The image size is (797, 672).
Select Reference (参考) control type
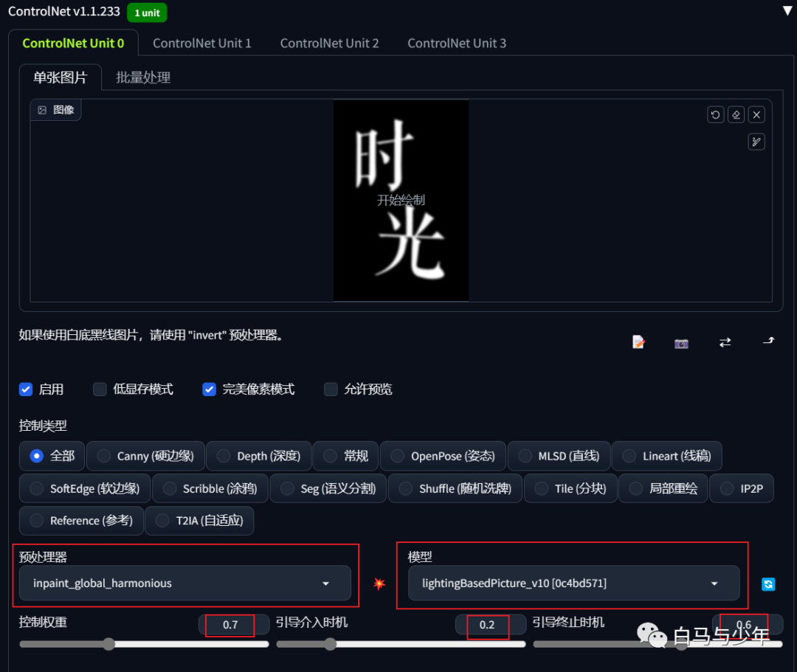pos(81,521)
